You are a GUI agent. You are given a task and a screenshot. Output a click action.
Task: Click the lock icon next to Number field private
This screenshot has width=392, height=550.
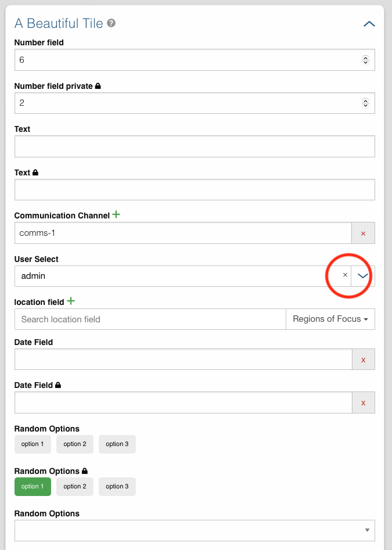pyautogui.click(x=98, y=86)
